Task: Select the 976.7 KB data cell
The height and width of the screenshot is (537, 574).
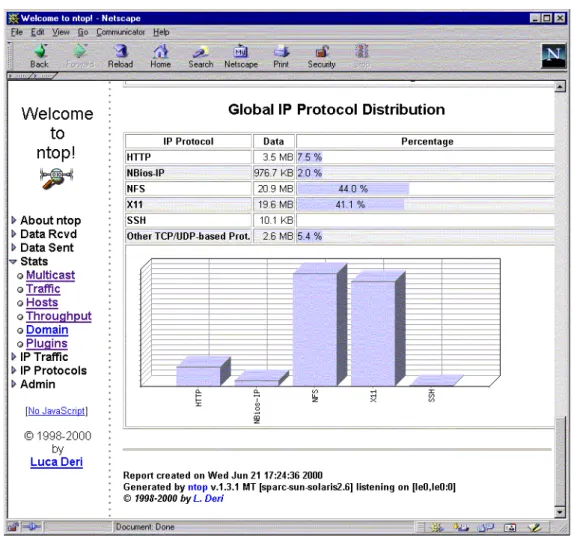Action: (x=274, y=173)
